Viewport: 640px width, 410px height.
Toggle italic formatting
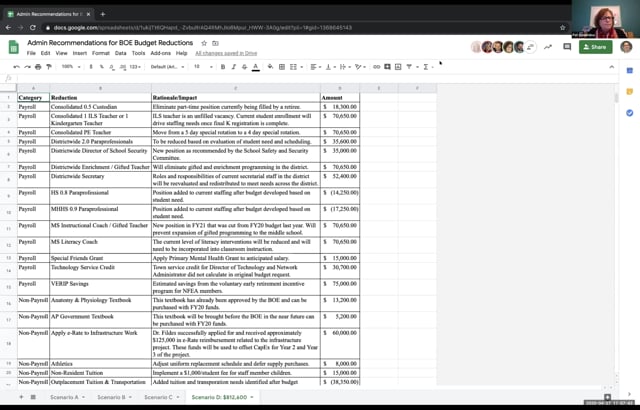(233, 67)
